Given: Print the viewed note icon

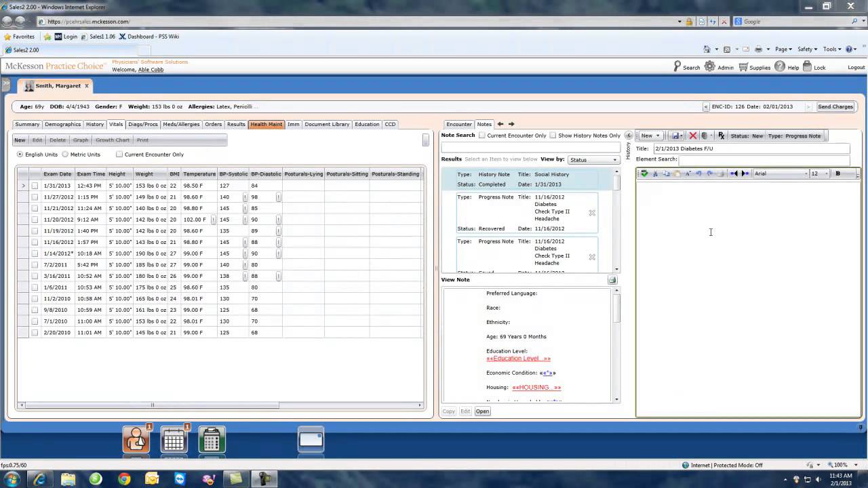Looking at the screenshot, I should (x=612, y=280).
